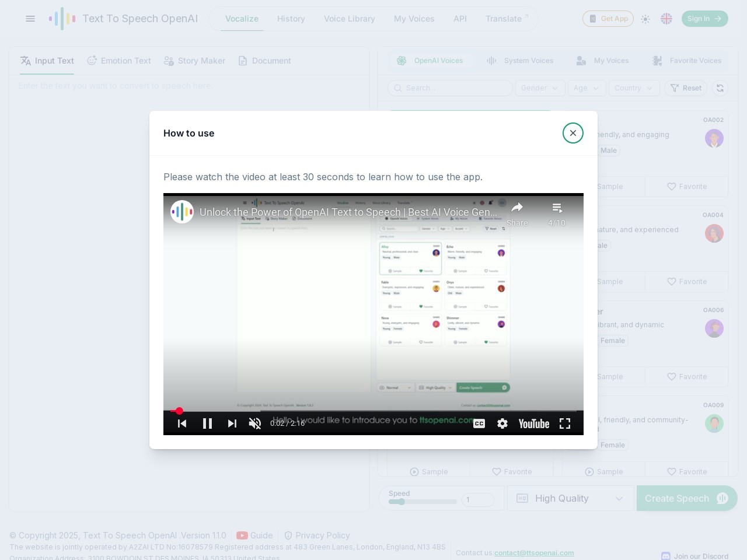Open the Guide link
The width and height of the screenshot is (747, 560).
pyautogui.click(x=254, y=535)
